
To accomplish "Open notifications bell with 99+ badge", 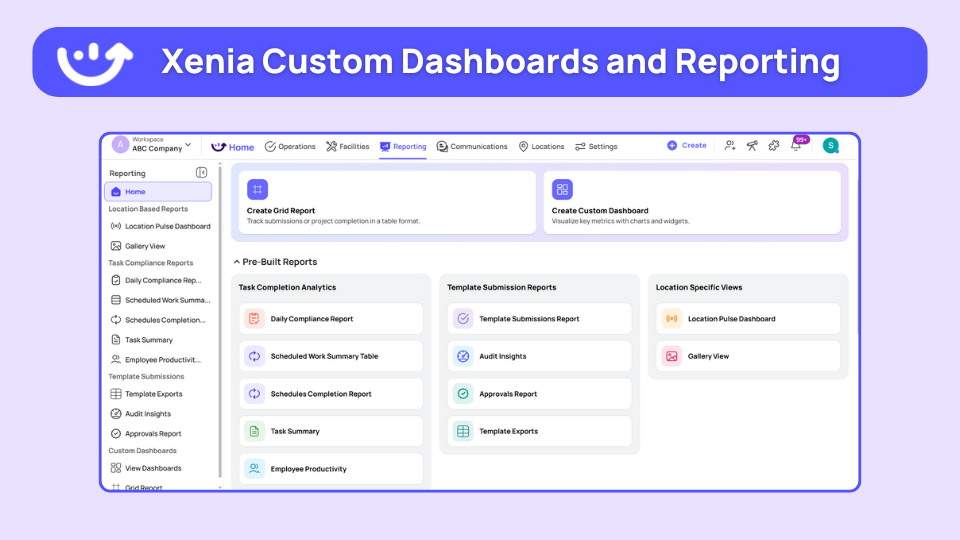I will click(796, 146).
